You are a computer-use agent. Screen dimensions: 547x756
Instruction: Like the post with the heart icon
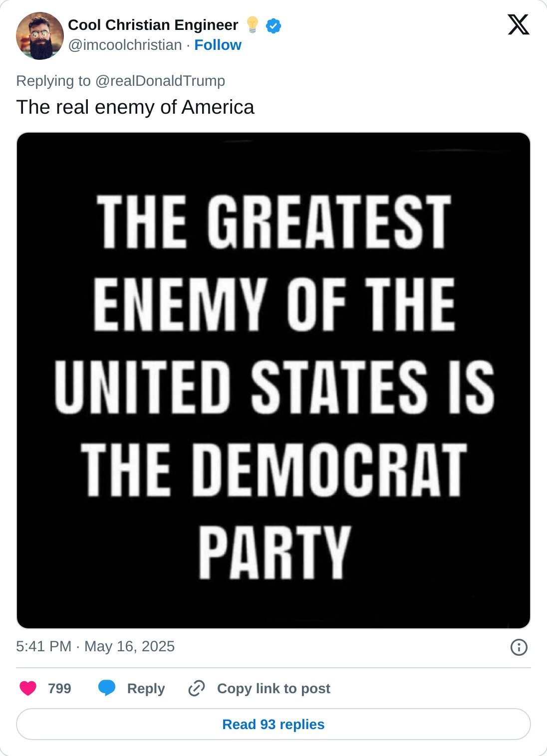(28, 688)
